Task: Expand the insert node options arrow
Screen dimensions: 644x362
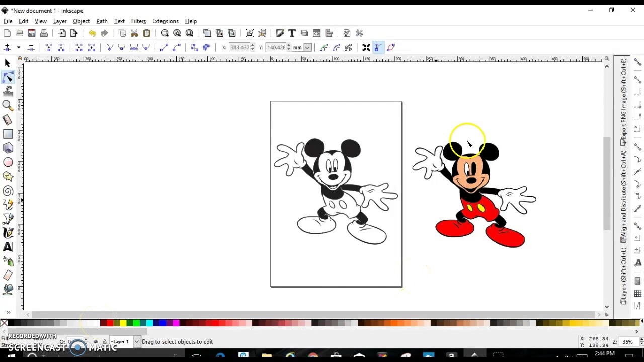Action: 19,47
